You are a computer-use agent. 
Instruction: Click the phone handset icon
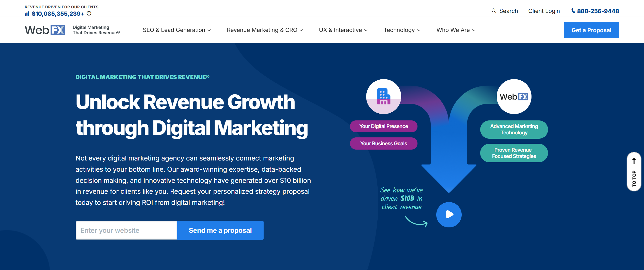[x=573, y=11]
